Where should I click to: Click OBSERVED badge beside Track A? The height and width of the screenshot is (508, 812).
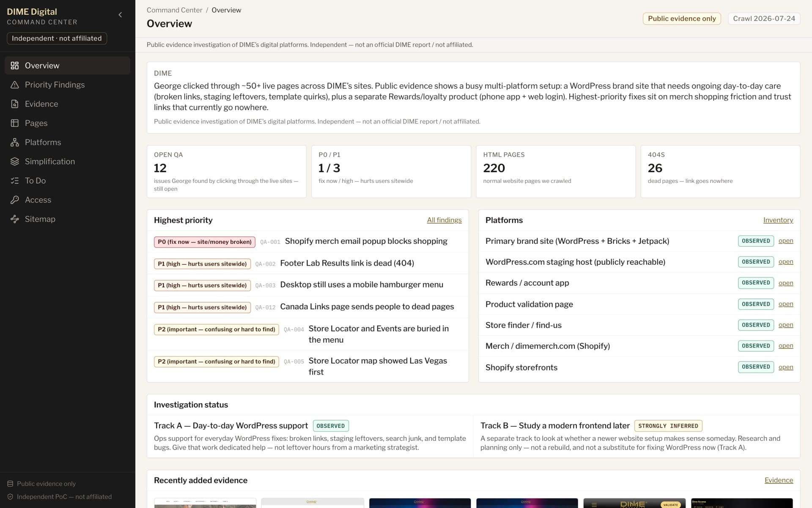pyautogui.click(x=330, y=426)
